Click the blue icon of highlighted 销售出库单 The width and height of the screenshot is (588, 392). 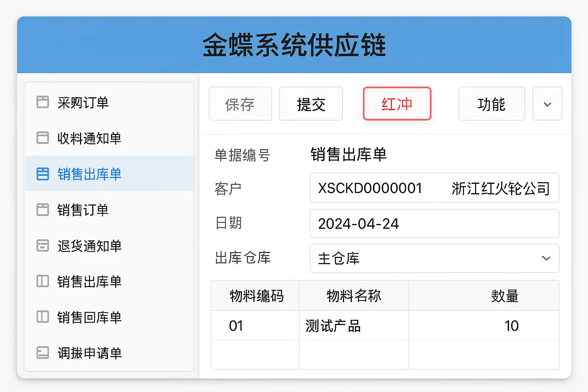click(x=42, y=174)
